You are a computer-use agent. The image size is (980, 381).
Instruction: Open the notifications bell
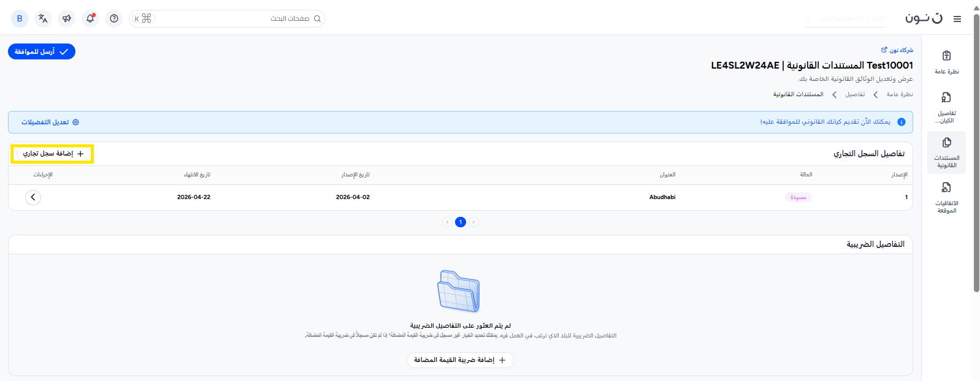90,18
